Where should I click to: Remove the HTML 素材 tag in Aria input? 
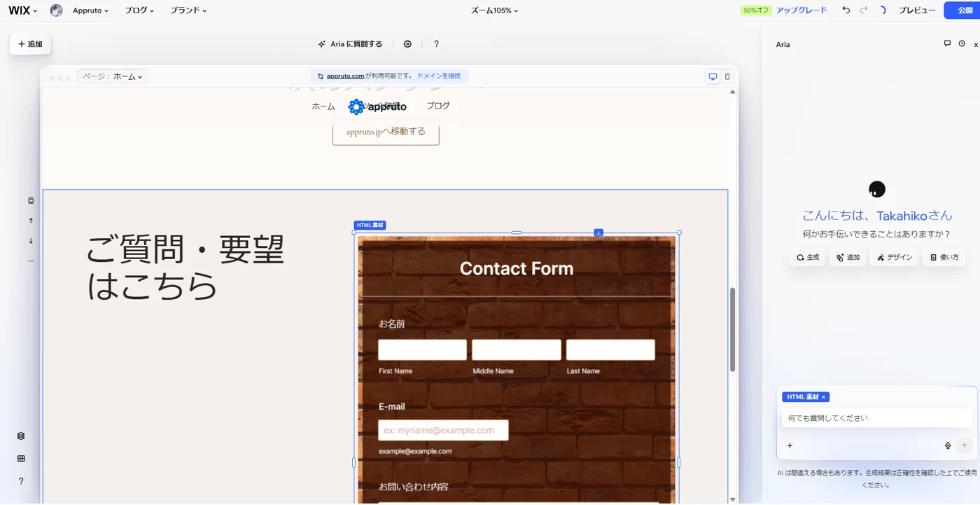click(x=823, y=397)
